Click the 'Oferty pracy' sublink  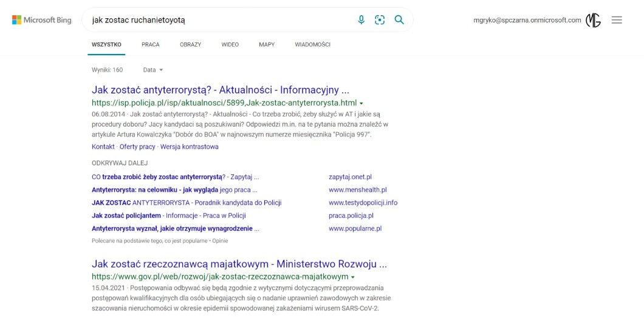coord(137,147)
